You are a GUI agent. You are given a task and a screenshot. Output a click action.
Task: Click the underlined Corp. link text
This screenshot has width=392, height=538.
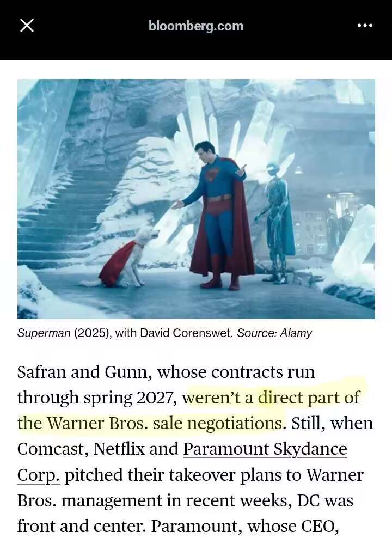pyautogui.click(x=39, y=475)
